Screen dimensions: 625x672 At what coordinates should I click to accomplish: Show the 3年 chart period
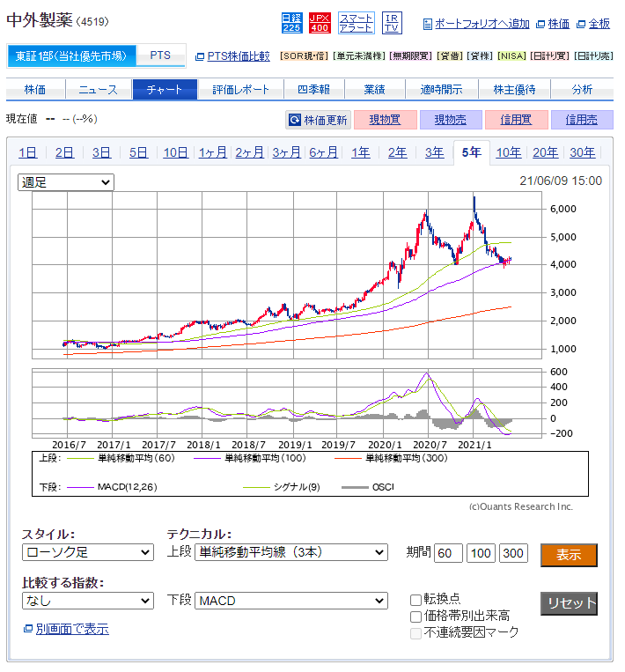pos(434,152)
